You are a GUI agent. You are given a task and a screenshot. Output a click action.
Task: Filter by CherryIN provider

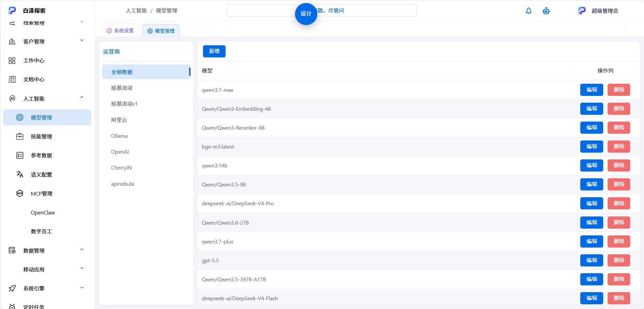pos(146,168)
